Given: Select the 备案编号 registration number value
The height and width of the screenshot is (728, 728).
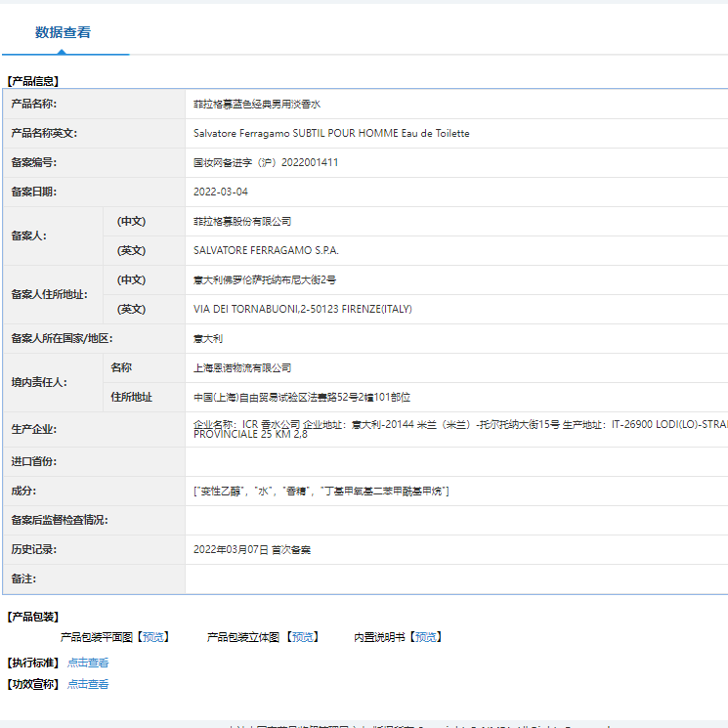Looking at the screenshot, I should coord(266,162).
